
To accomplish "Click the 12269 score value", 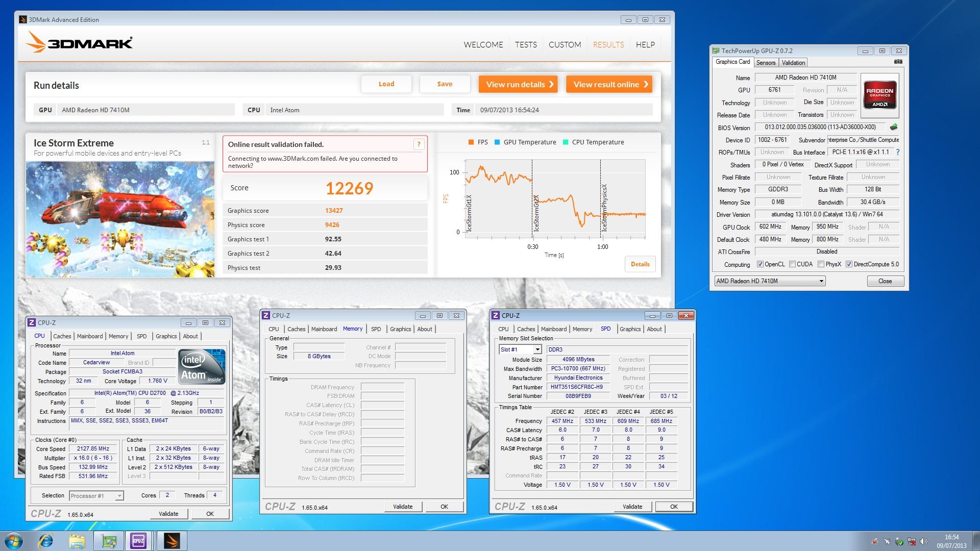I will pos(350,188).
